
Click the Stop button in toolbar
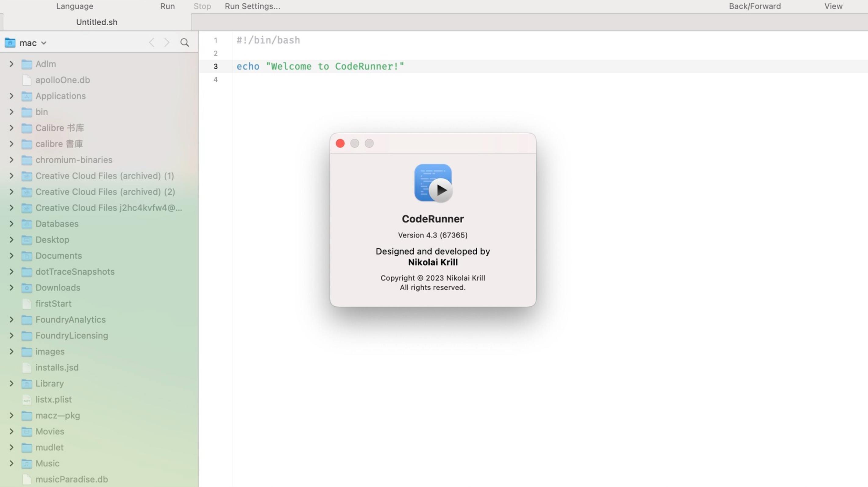pyautogui.click(x=201, y=6)
